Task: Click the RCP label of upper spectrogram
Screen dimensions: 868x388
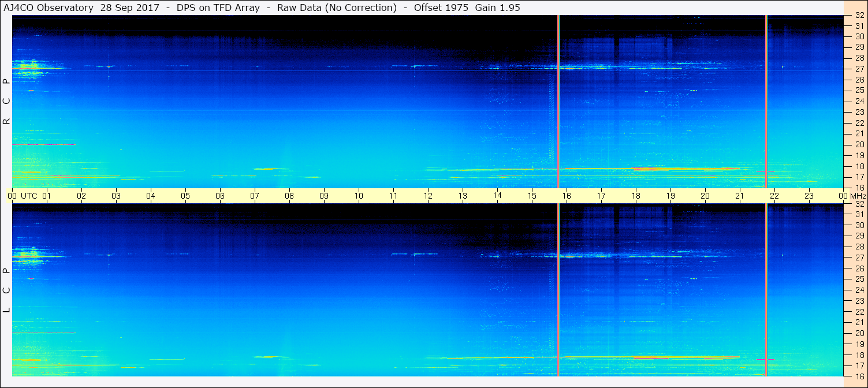Action: tap(7, 102)
